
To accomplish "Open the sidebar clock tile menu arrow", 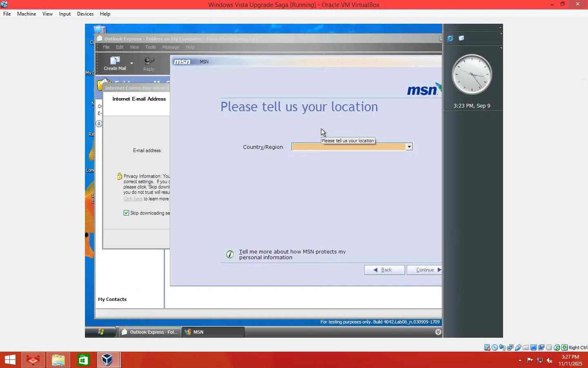I will 501,48.
